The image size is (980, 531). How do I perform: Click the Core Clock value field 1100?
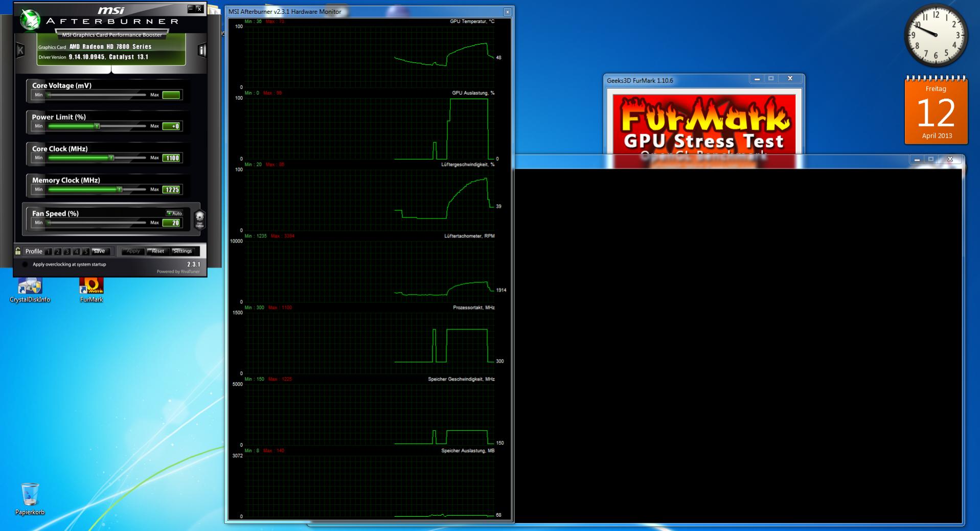pos(171,158)
